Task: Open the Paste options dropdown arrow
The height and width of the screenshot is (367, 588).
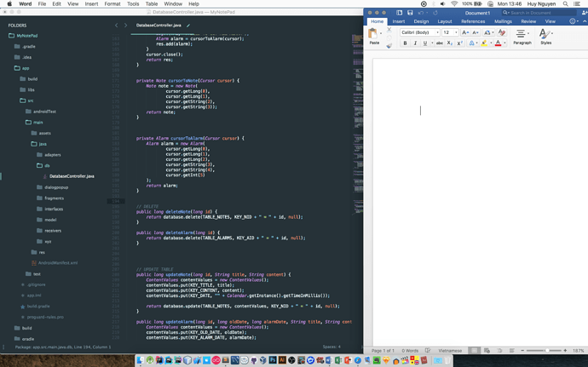Action: click(381, 33)
